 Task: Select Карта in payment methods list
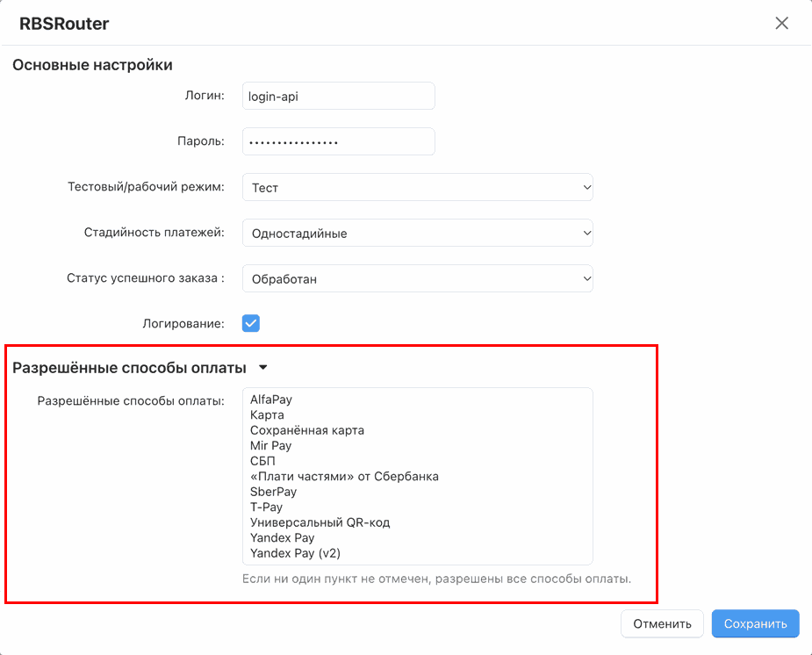tap(417, 415)
